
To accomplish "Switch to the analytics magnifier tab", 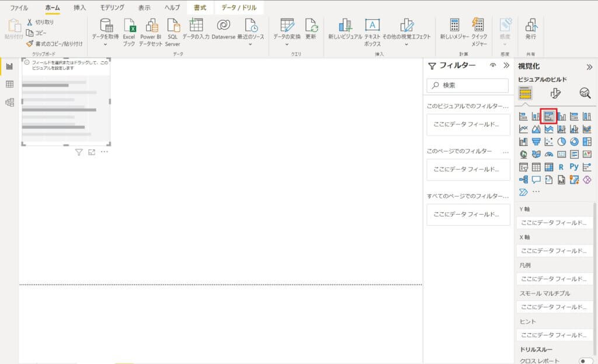I will pyautogui.click(x=585, y=93).
